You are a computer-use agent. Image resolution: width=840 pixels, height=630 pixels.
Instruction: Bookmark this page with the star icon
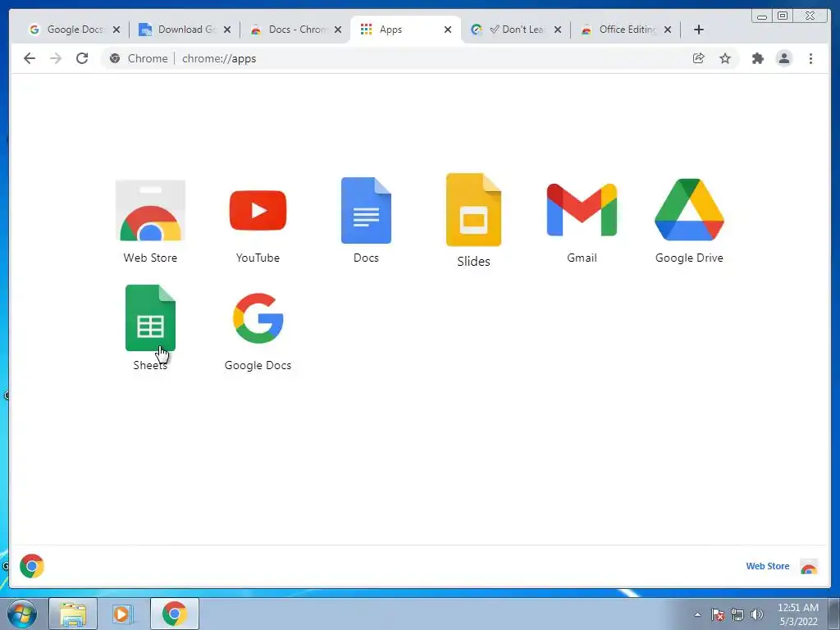coord(725,58)
